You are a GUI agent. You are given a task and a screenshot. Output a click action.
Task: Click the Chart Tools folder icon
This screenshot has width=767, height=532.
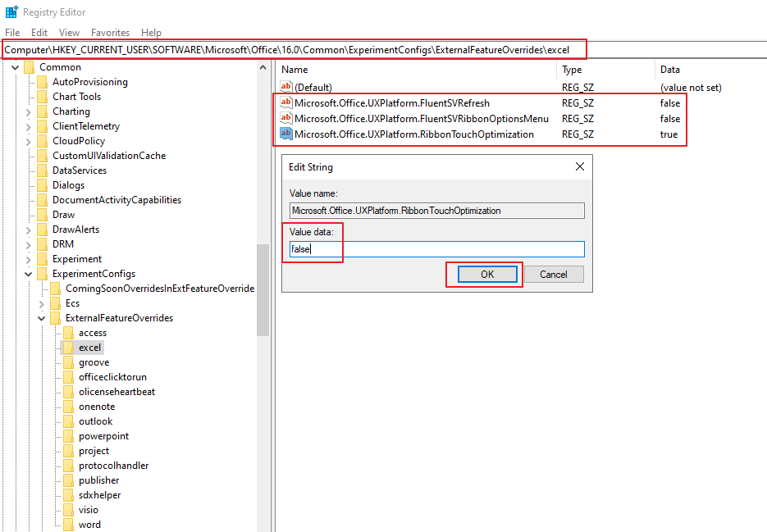point(43,97)
